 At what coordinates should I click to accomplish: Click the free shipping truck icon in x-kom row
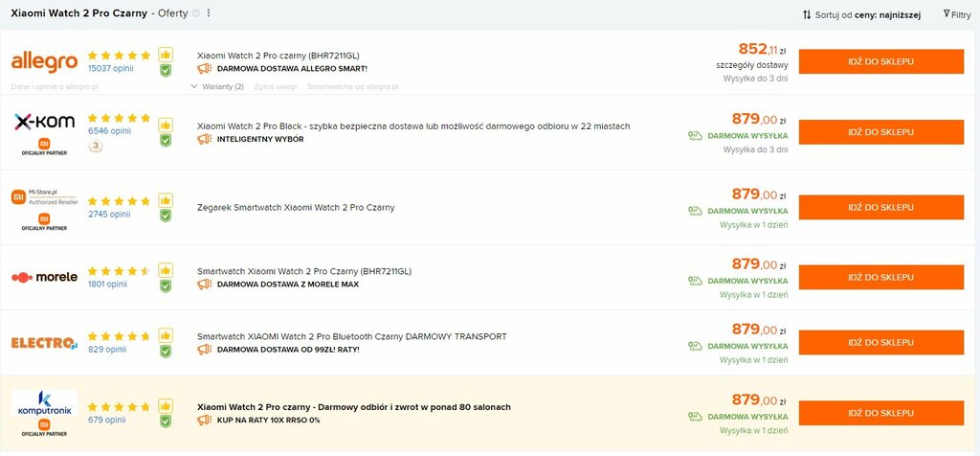click(x=695, y=136)
